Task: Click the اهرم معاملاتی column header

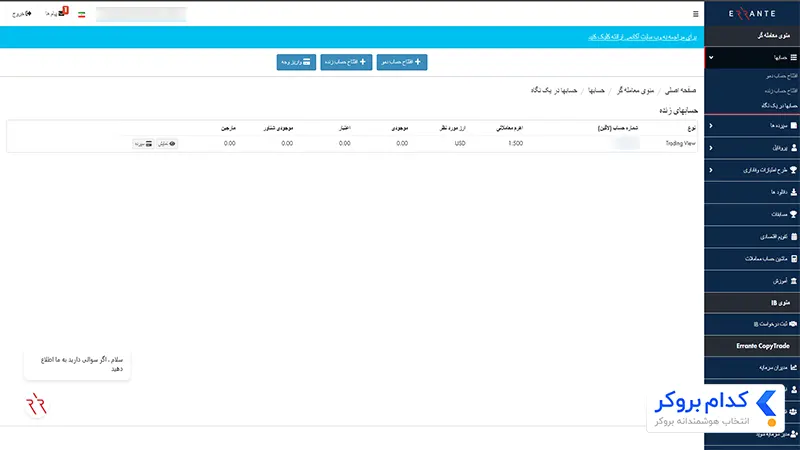Action: tap(510, 128)
